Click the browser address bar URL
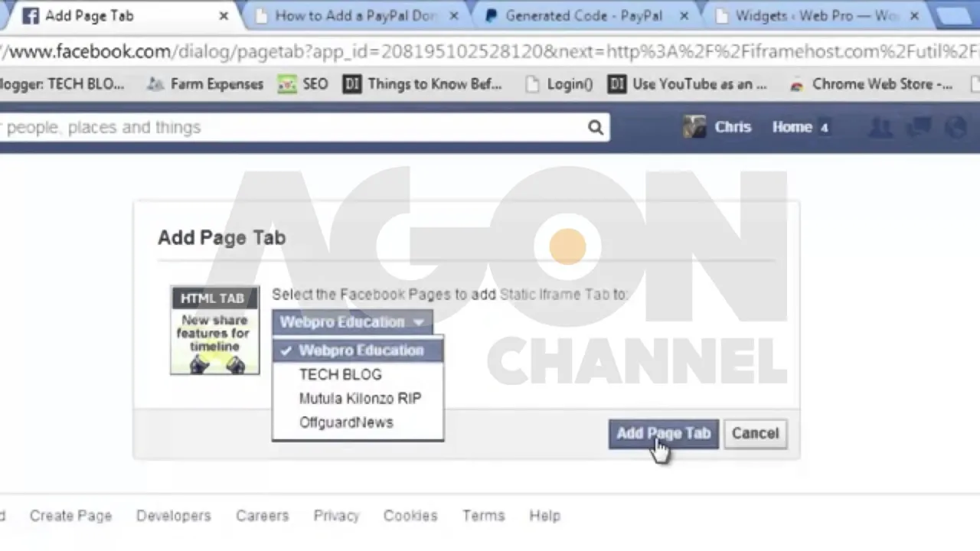The image size is (980, 551). (490, 51)
